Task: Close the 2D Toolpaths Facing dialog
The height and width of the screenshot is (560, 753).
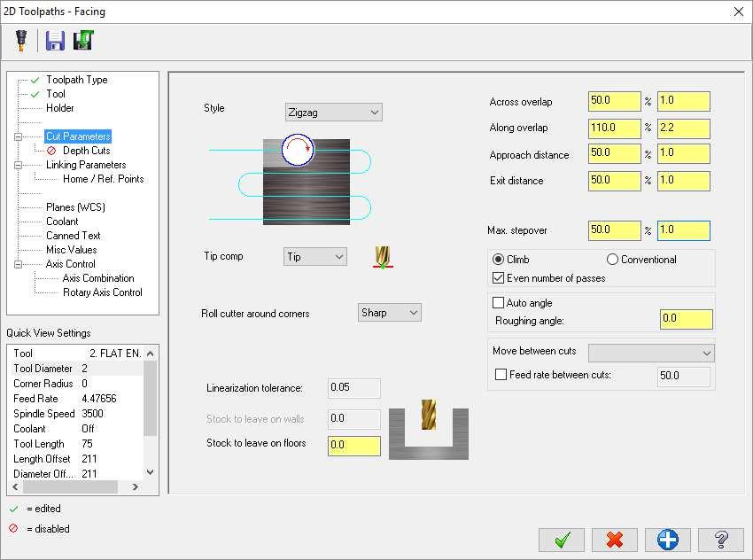Action: tap(739, 12)
